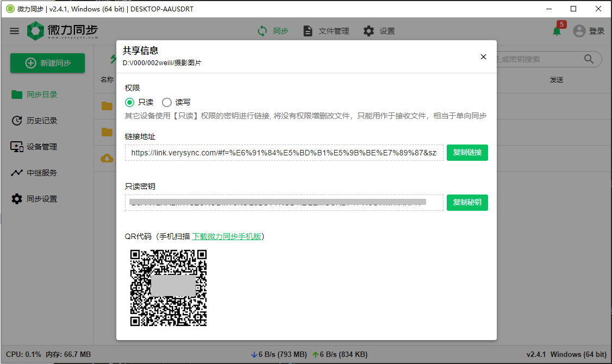Minimize the 微力同步 window
Image resolution: width=612 pixels, height=364 pixels.
coord(549,9)
